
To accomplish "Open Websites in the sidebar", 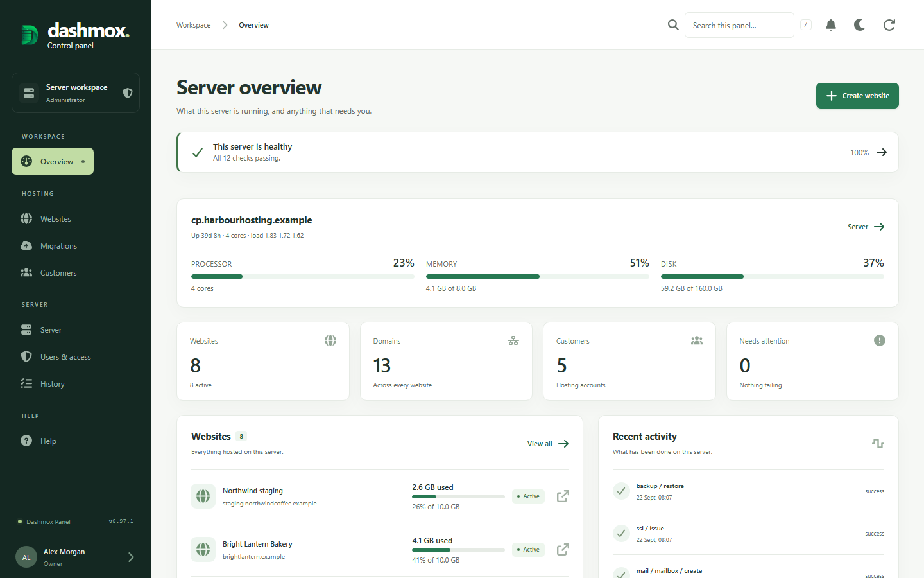I will point(76,219).
